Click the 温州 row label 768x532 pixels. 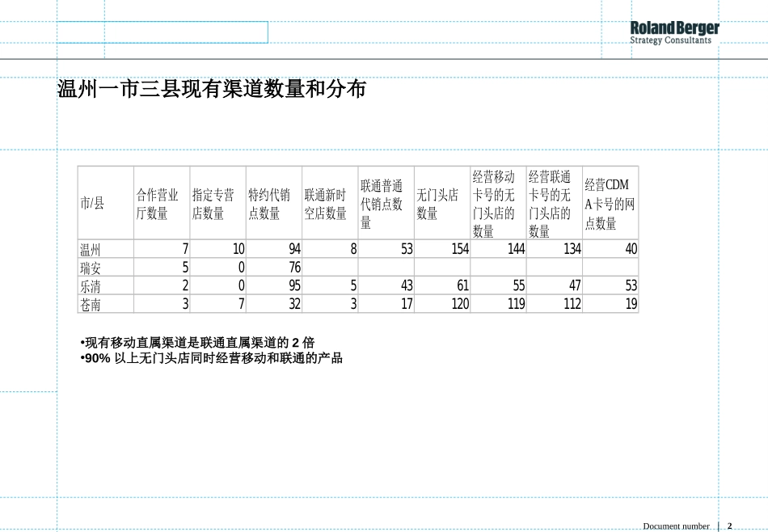pos(106,249)
